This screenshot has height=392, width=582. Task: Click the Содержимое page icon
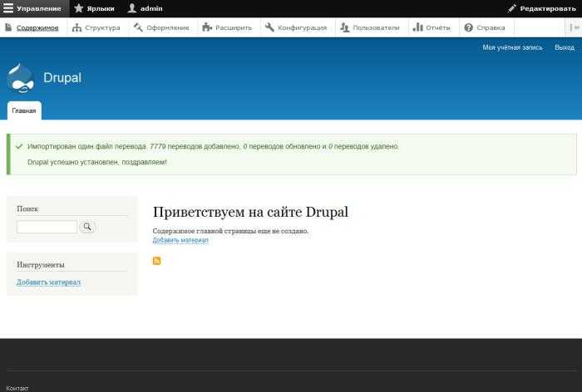click(x=8, y=27)
